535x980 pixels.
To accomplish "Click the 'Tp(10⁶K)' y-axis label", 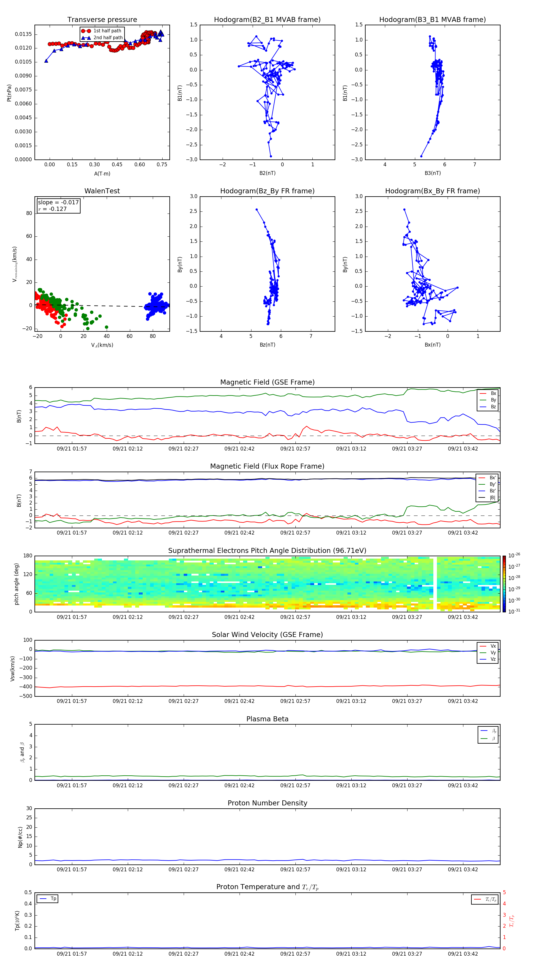I will click(x=17, y=921).
